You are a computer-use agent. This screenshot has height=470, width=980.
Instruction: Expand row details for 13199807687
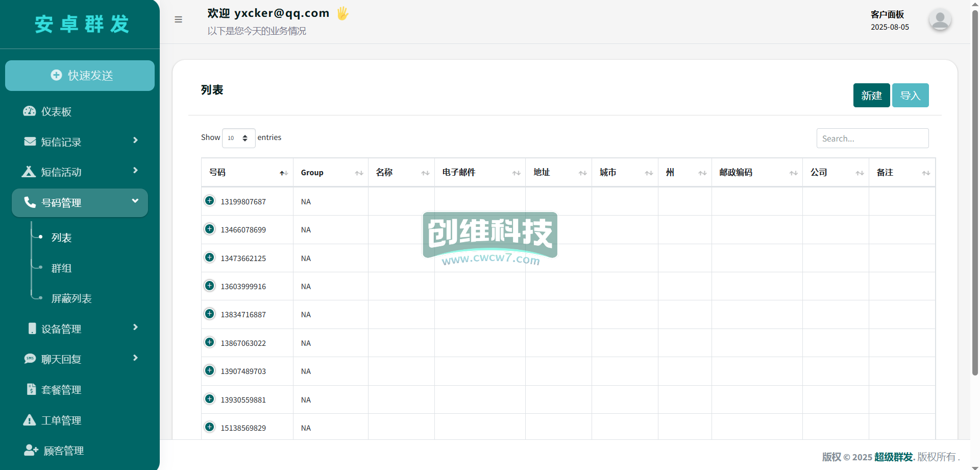tap(209, 201)
